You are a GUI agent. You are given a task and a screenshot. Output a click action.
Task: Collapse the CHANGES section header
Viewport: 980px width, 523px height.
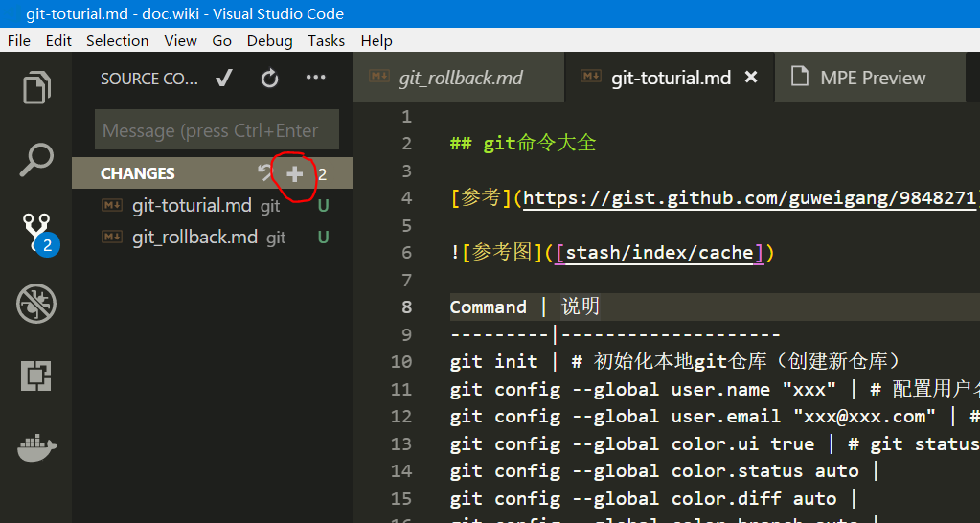(x=212, y=173)
